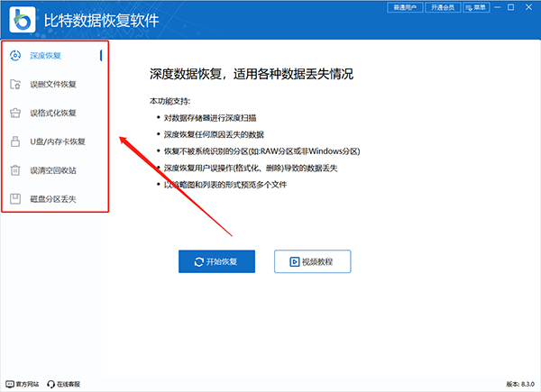Open 误删文件恢复 mode in the sidebar
541x392 pixels.
point(55,84)
